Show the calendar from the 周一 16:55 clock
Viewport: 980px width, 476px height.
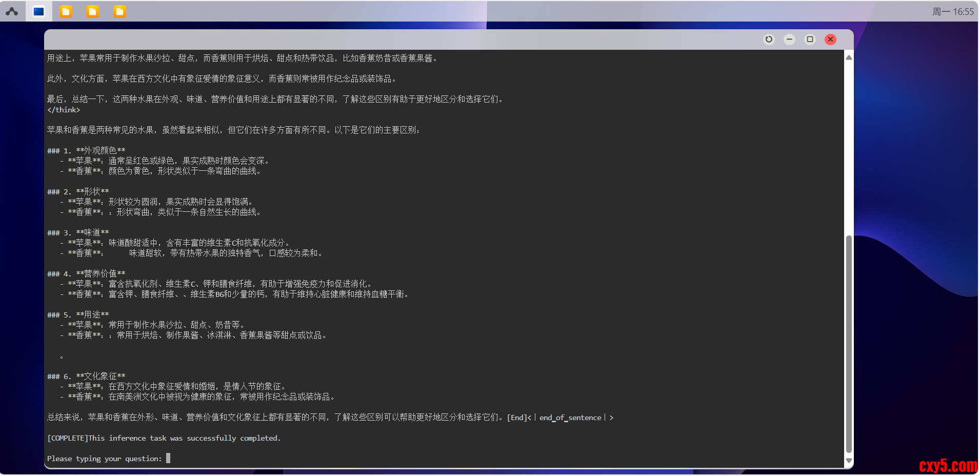pos(953,11)
